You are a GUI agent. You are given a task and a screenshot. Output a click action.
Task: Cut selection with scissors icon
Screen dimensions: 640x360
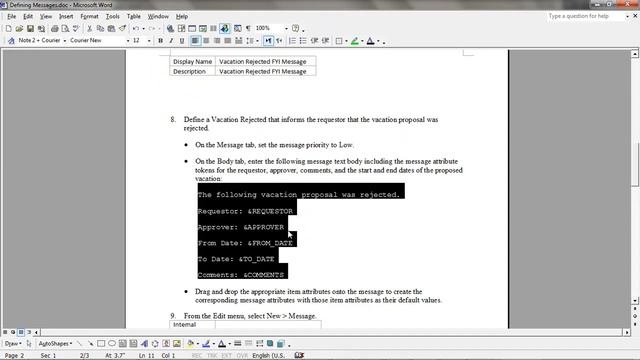pyautogui.click(x=89, y=29)
